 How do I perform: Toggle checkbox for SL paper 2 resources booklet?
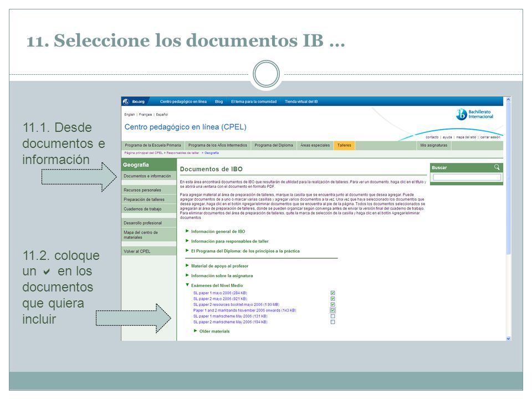coord(333,304)
